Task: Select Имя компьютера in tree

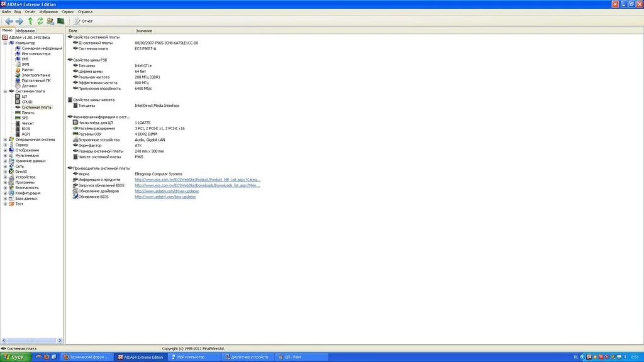Action: (x=36, y=54)
